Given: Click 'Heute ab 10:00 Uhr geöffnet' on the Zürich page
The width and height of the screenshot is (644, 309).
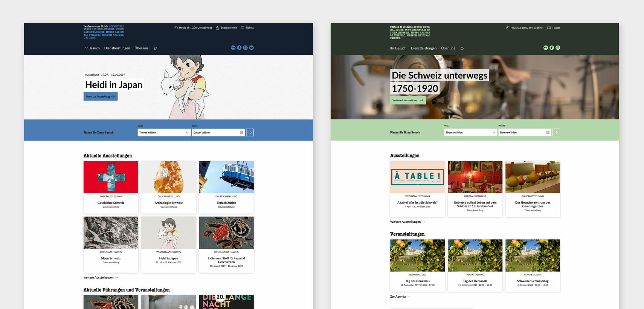Looking at the screenshot, I should (195, 28).
